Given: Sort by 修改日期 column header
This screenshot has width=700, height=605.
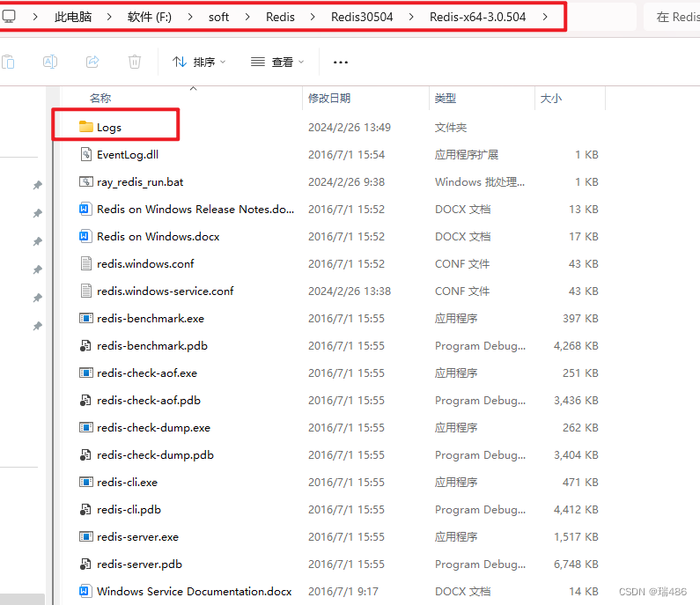Looking at the screenshot, I should pos(329,99).
